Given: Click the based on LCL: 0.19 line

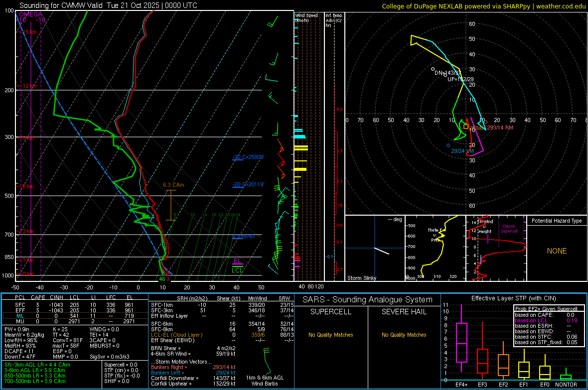Looking at the screenshot, I should tap(546, 320).
